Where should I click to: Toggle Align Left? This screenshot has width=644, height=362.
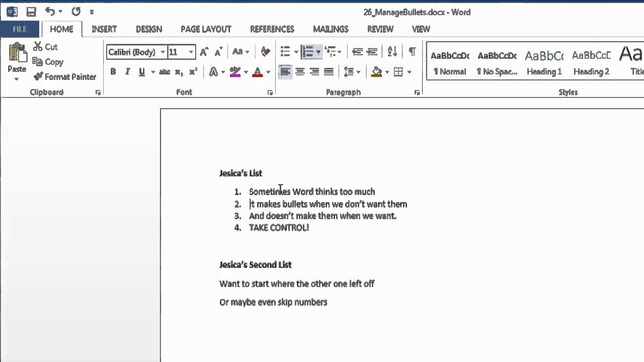tap(285, 72)
